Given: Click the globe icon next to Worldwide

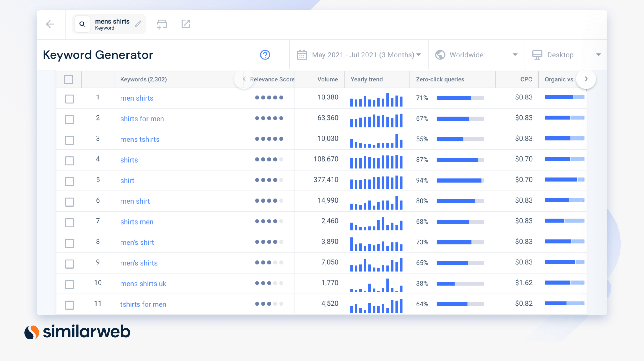Looking at the screenshot, I should click(440, 55).
